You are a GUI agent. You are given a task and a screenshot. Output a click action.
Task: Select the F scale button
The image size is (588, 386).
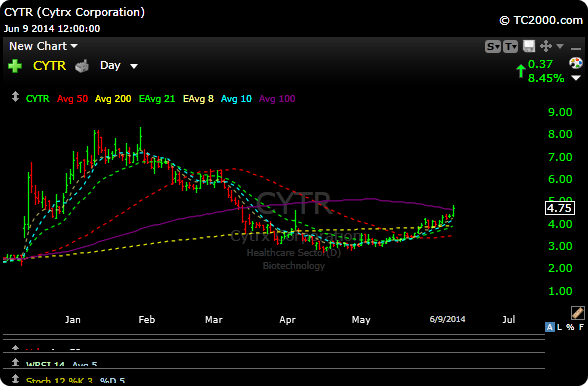(x=581, y=327)
